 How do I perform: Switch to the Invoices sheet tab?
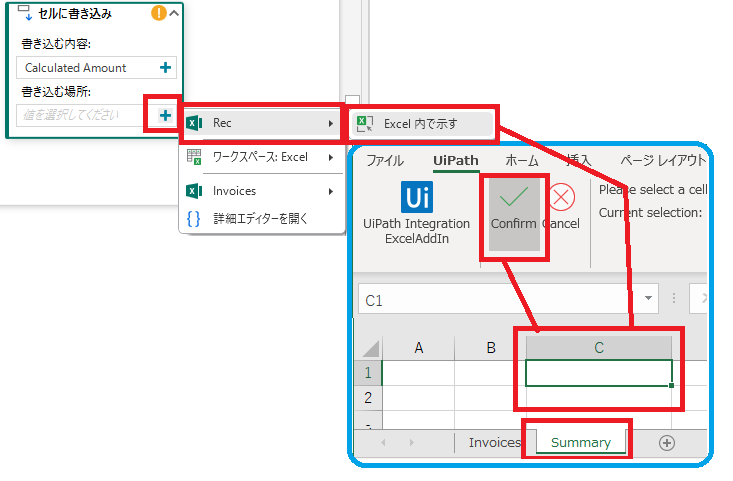coord(495,443)
